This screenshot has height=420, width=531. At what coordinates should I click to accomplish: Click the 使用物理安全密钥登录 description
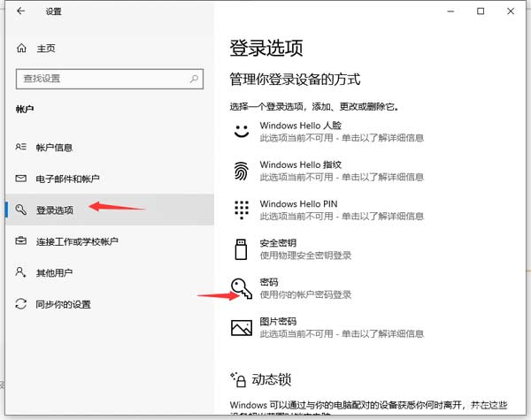(305, 256)
